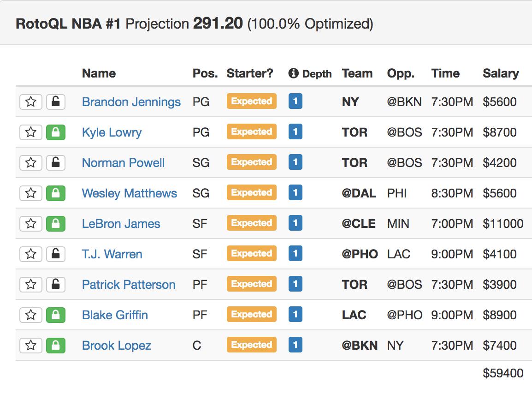Sort table by Salary column
Screen dimensions: 532x394
pos(501,73)
